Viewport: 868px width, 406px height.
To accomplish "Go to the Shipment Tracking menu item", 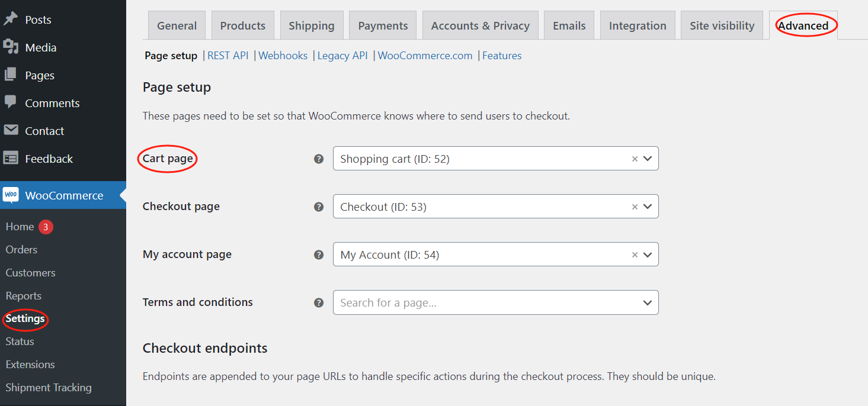I will click(x=49, y=387).
